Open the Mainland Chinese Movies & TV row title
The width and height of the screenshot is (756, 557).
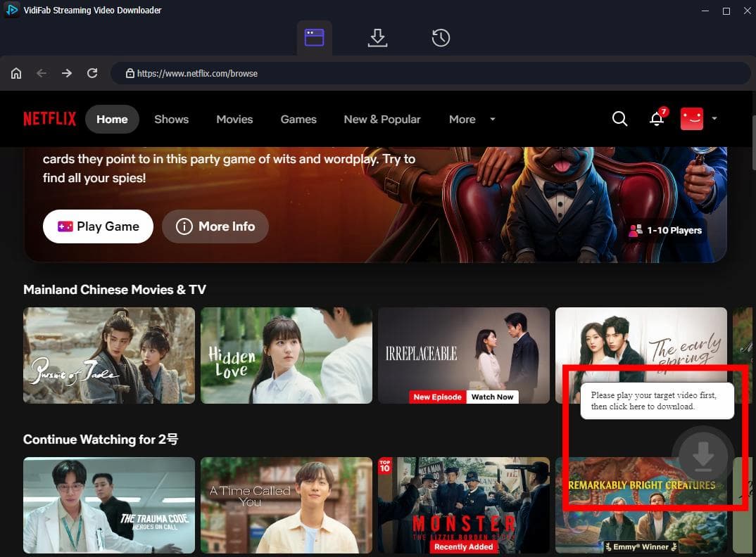point(115,290)
